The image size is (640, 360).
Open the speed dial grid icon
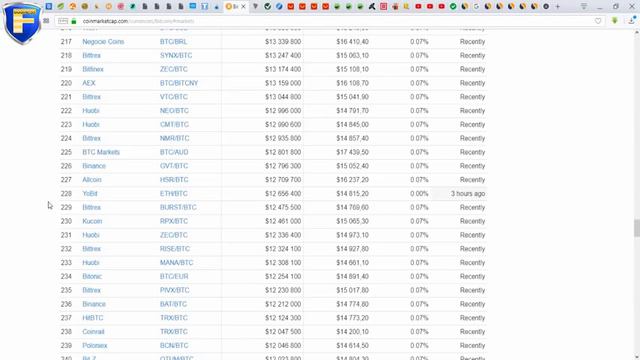pyautogui.click(x=46, y=21)
